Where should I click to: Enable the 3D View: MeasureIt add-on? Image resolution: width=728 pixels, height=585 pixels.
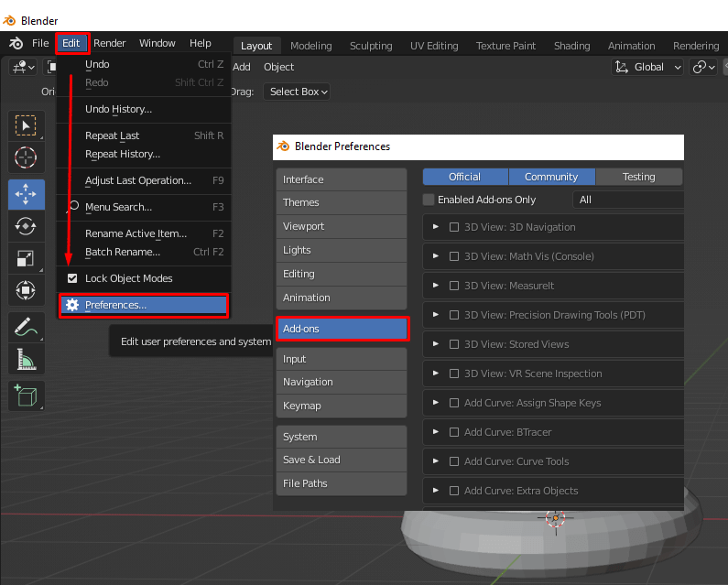coord(454,286)
